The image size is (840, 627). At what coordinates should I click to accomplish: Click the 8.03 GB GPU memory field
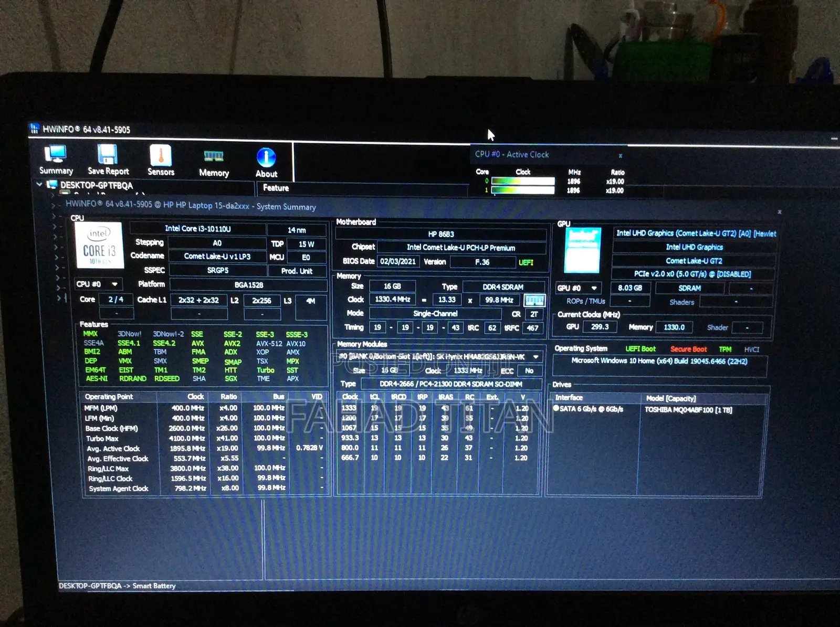(x=630, y=288)
